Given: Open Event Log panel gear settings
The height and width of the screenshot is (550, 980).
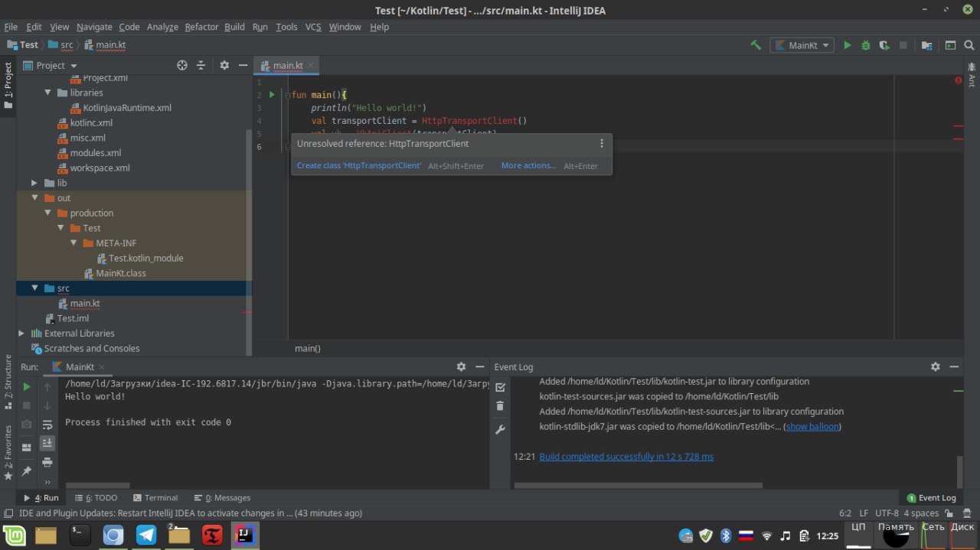Looking at the screenshot, I should click(936, 367).
